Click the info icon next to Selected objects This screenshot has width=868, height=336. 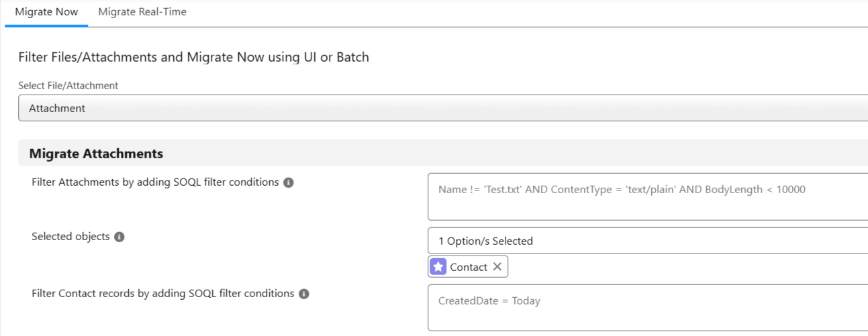tap(119, 237)
